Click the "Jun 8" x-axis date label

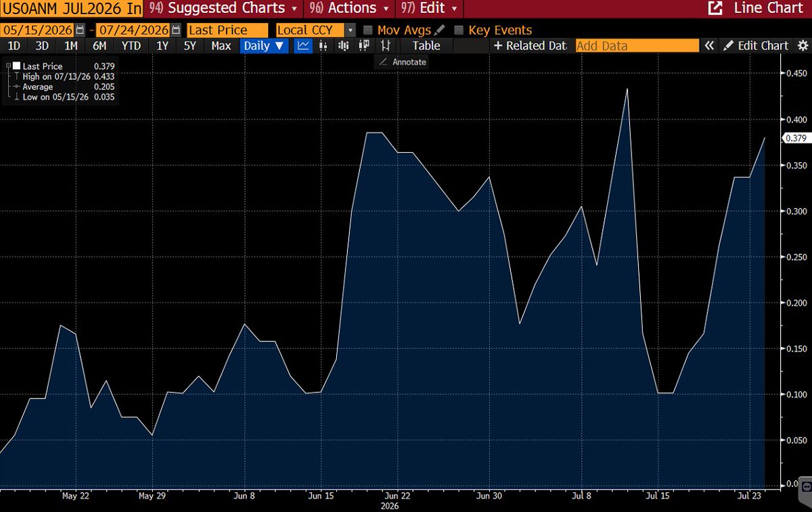[x=244, y=496]
